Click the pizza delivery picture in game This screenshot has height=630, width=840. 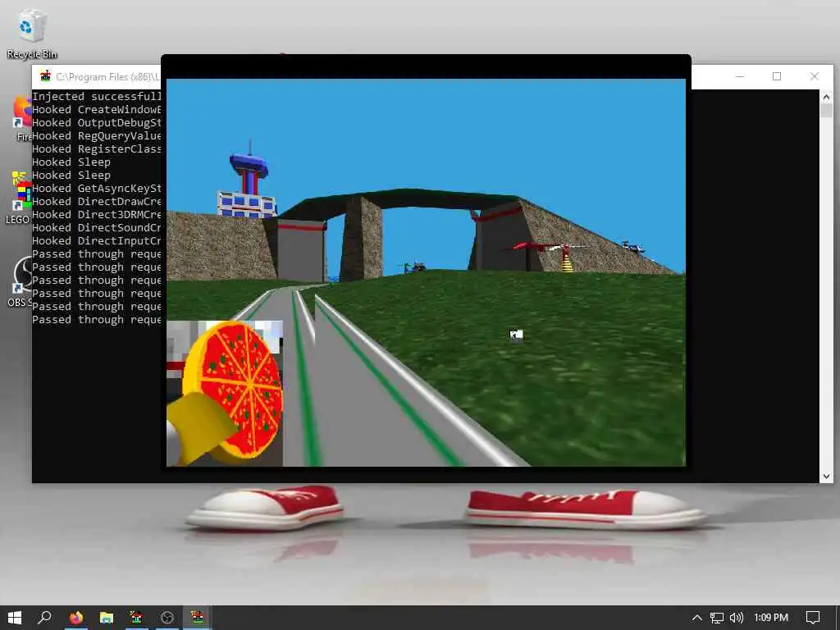(225, 393)
